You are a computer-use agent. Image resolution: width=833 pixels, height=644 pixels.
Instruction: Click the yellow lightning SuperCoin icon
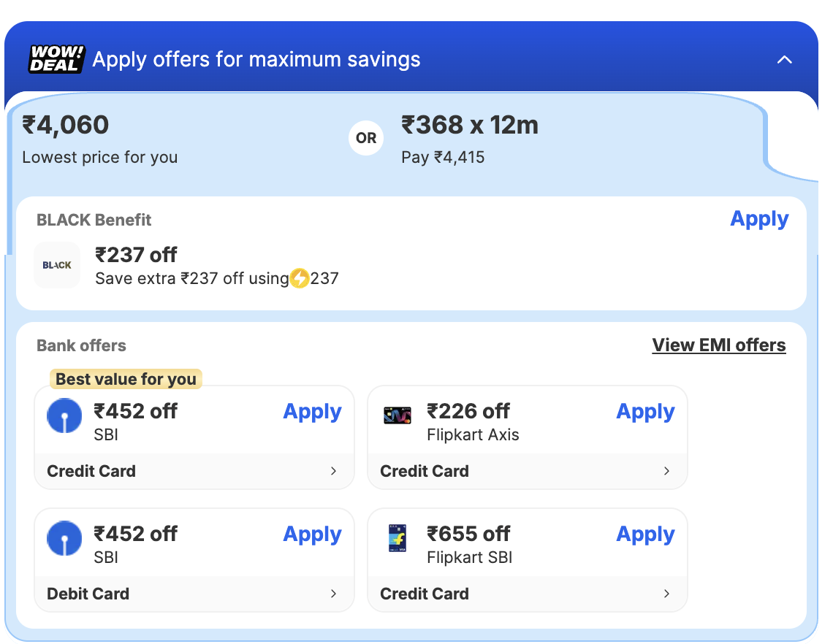click(x=300, y=278)
